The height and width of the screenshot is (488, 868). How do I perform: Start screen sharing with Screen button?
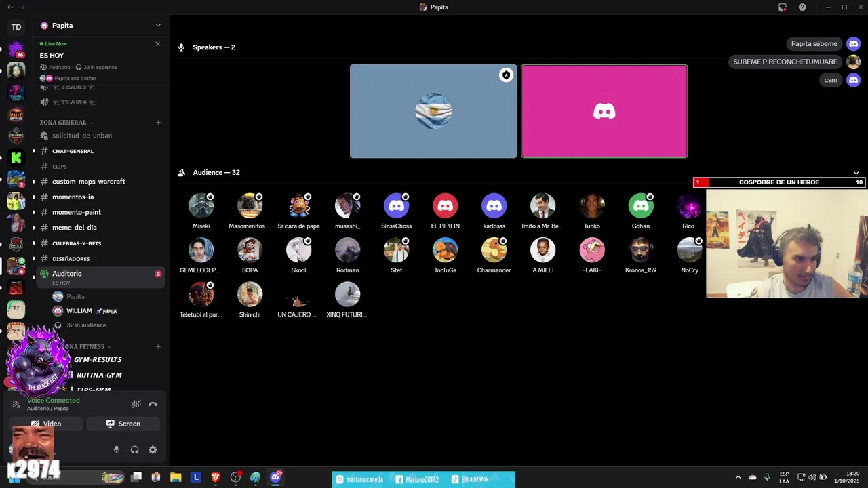pyautogui.click(x=123, y=424)
